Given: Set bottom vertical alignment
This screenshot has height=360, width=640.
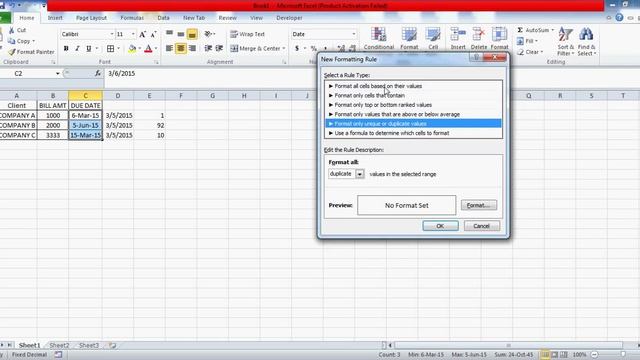Looking at the screenshot, I should (x=192, y=34).
